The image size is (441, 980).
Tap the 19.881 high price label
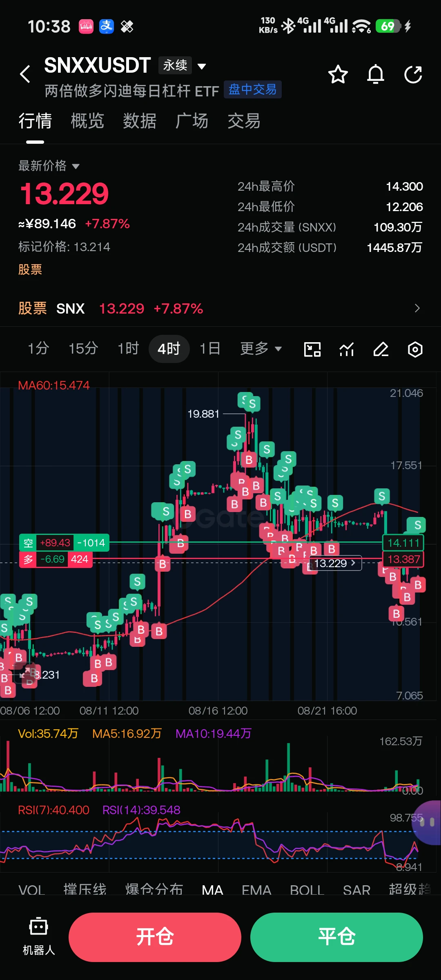[x=203, y=414]
